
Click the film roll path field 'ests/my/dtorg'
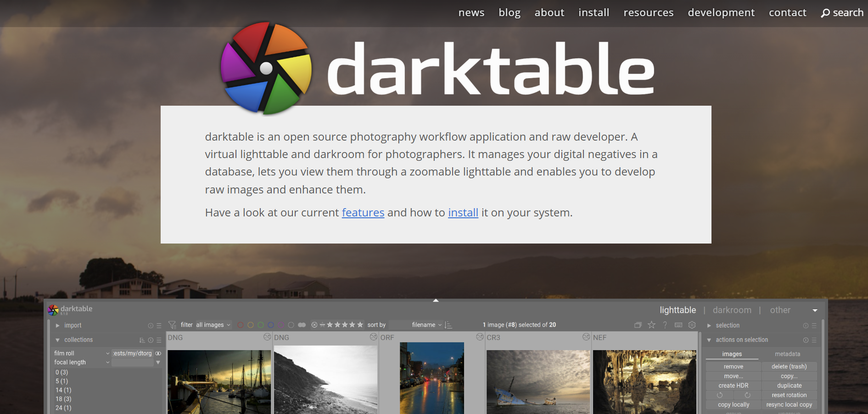tap(132, 353)
